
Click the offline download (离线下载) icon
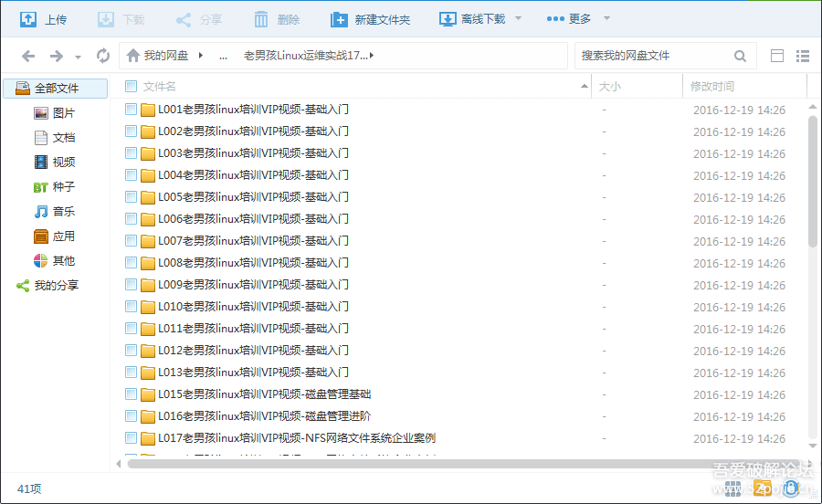[448, 19]
